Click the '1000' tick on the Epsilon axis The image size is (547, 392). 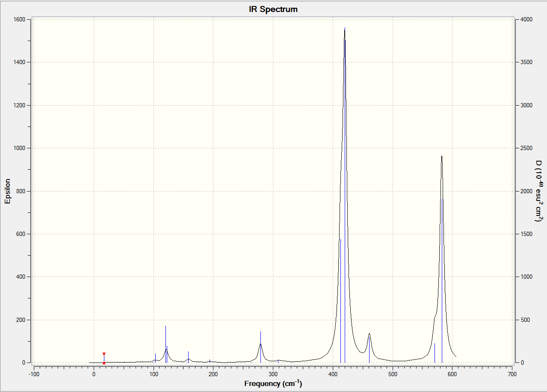(19, 148)
